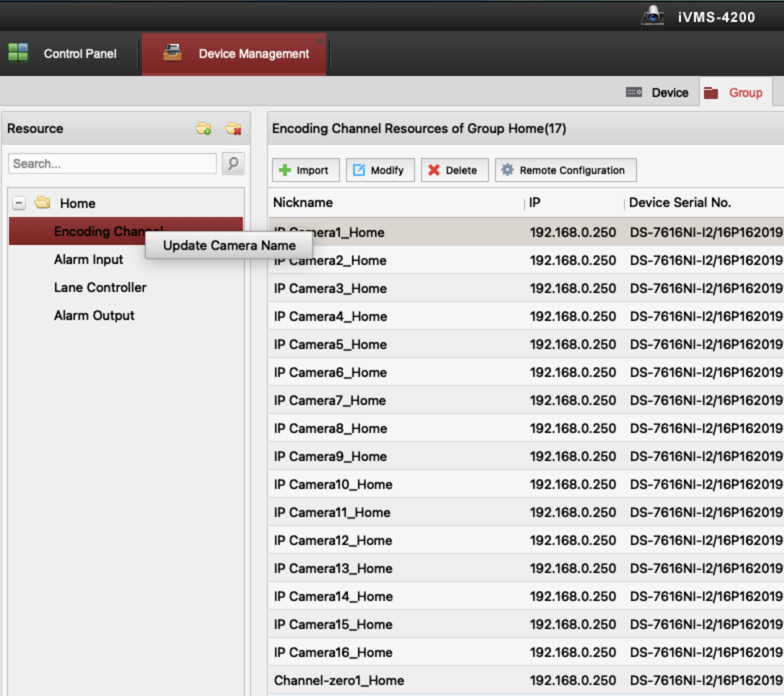
Task: Select Lane Controller in resource tree
Action: click(100, 287)
